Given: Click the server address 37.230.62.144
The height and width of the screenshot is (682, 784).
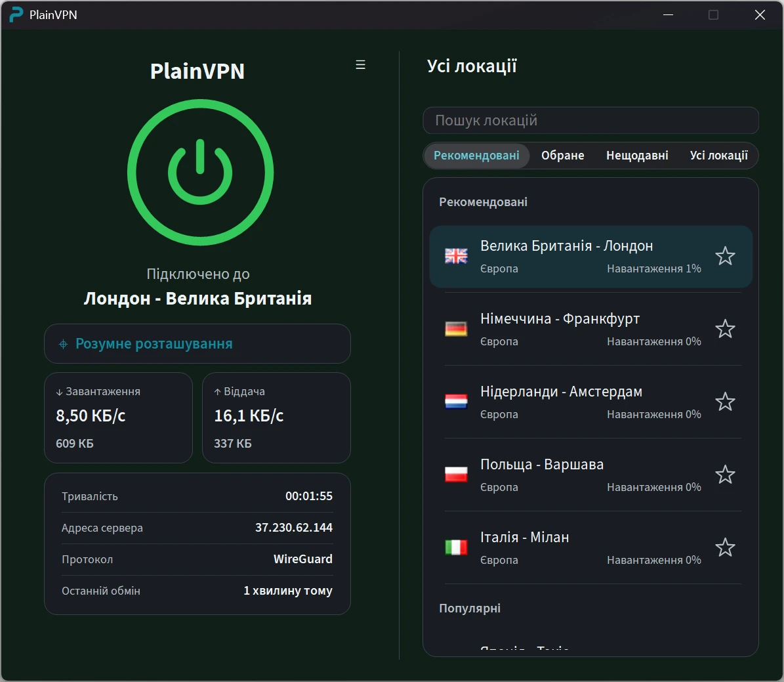Looking at the screenshot, I should 293,527.
